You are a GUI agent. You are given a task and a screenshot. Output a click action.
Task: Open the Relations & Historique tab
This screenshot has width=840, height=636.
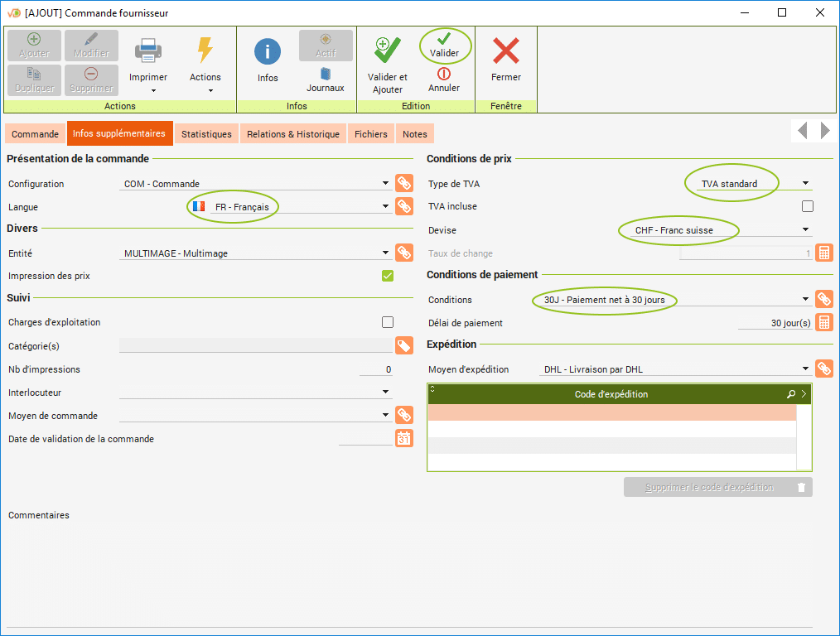tap(293, 134)
